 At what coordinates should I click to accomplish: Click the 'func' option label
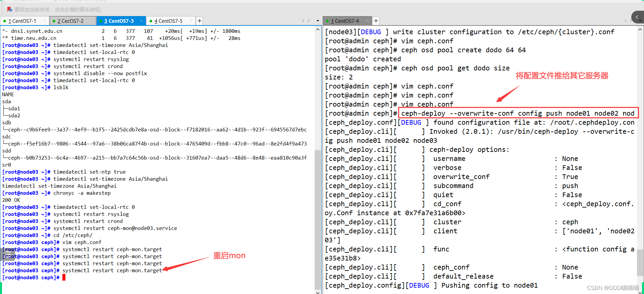pyautogui.click(x=441, y=249)
